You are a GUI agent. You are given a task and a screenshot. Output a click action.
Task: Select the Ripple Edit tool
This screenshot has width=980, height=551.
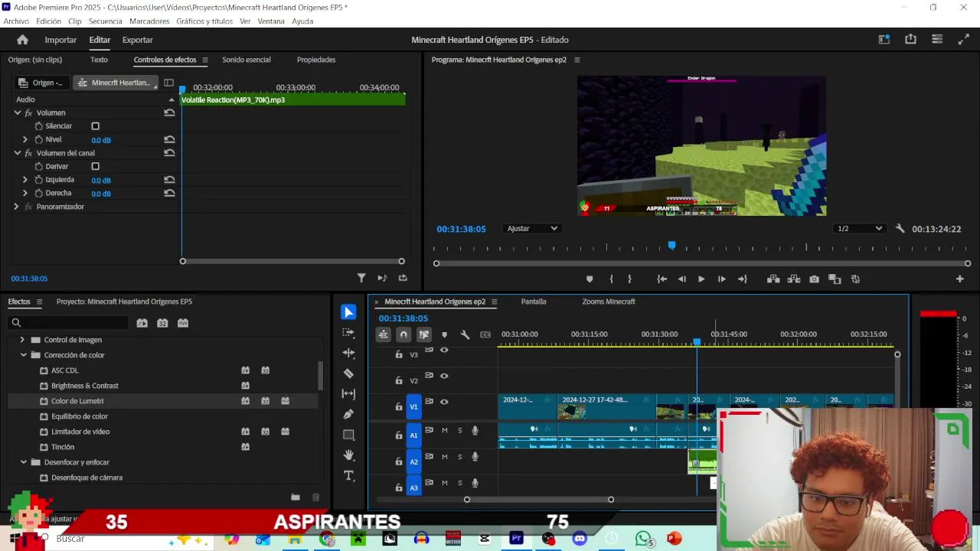pyautogui.click(x=348, y=353)
